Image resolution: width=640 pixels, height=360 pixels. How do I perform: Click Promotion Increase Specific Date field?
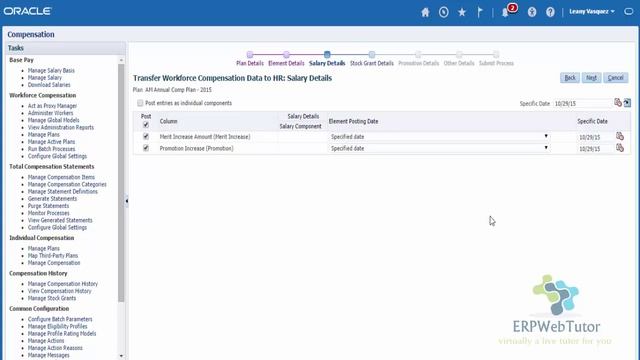(596, 149)
